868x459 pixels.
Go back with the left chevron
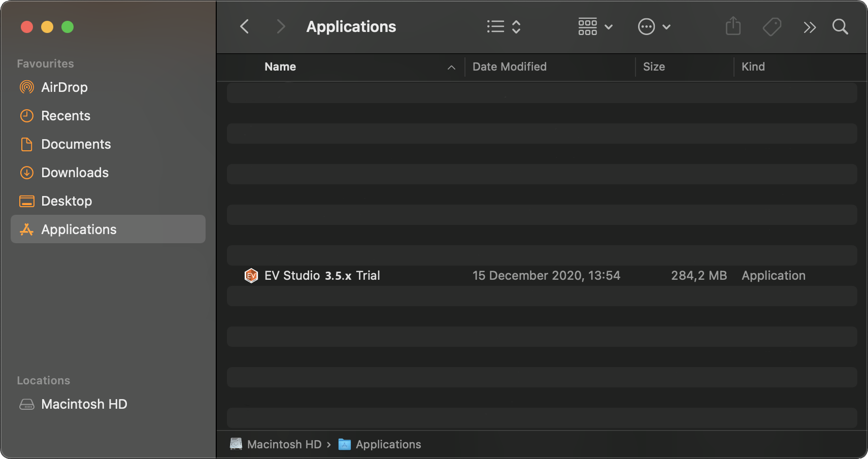245,26
